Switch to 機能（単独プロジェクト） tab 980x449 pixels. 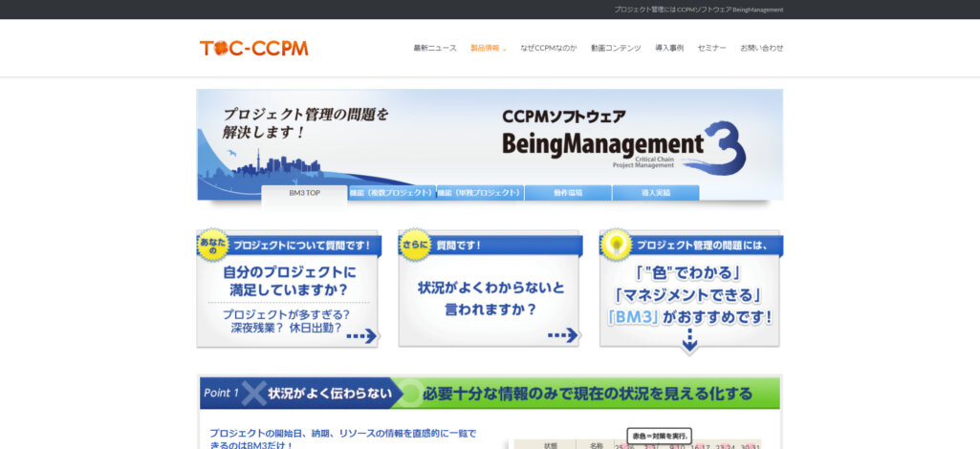point(479,193)
